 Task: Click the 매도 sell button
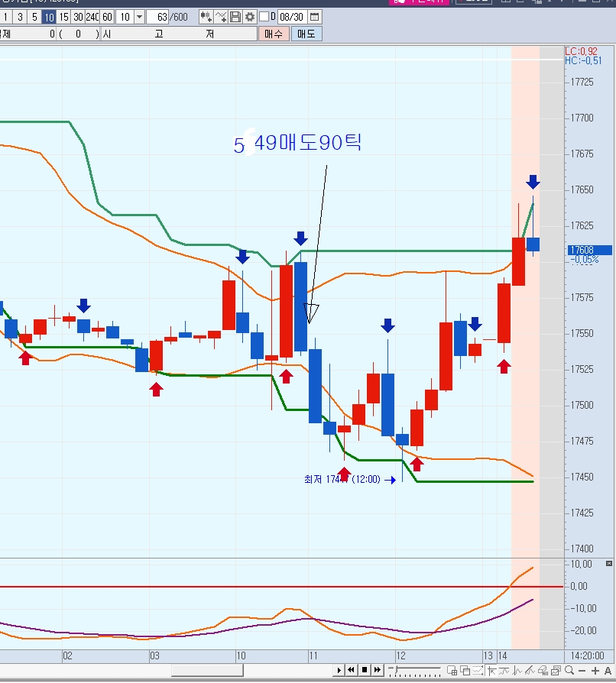coord(306,34)
